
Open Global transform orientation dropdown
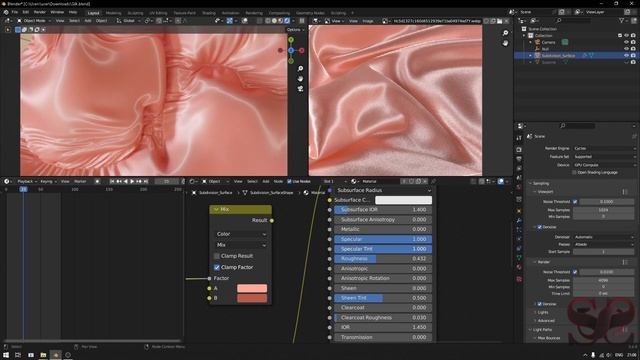coord(128,21)
